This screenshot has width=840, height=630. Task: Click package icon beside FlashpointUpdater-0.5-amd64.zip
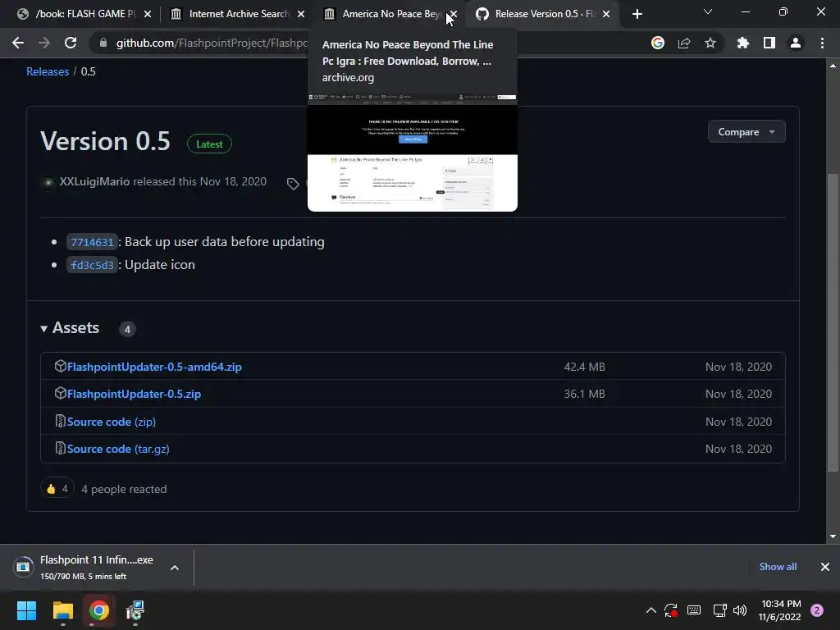60,366
